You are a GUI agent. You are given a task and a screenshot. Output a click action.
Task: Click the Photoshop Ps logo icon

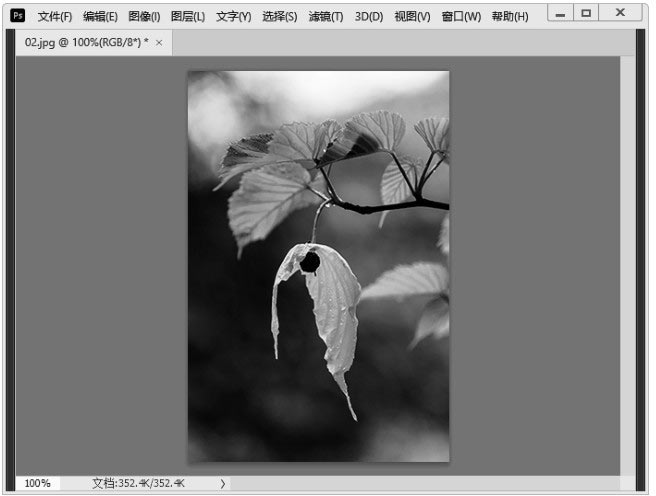point(17,16)
